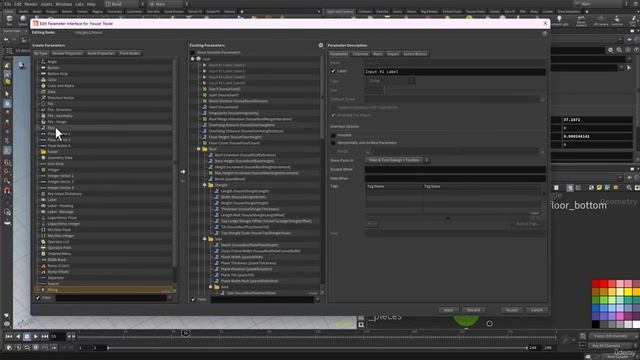Click the timeline current frame marker
640x360 pixels.
pos(186,333)
